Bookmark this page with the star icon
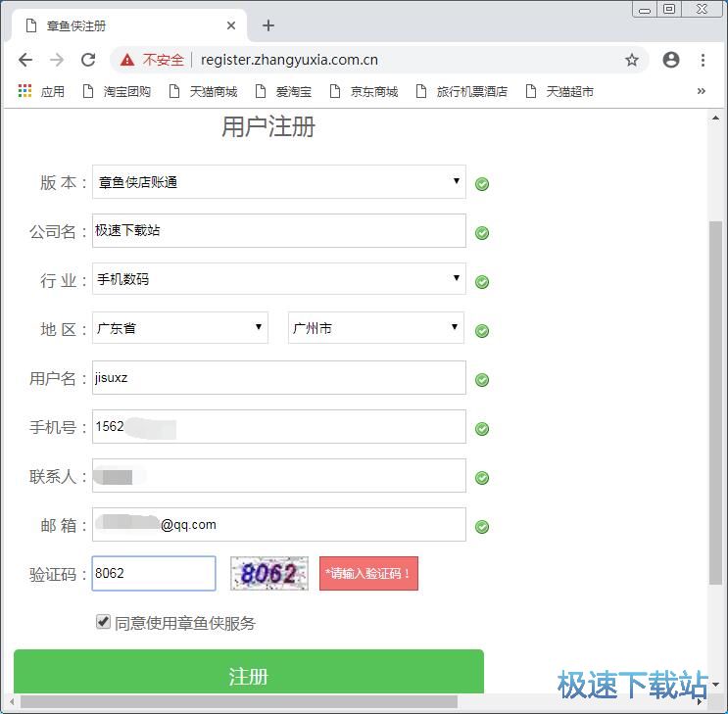This screenshot has width=728, height=714. click(x=632, y=60)
